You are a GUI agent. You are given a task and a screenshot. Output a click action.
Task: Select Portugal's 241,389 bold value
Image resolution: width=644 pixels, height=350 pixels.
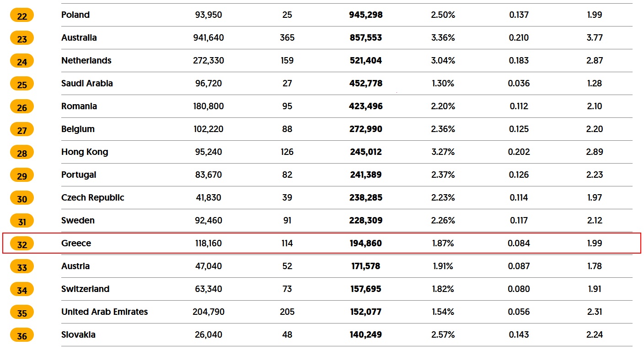coord(366,175)
